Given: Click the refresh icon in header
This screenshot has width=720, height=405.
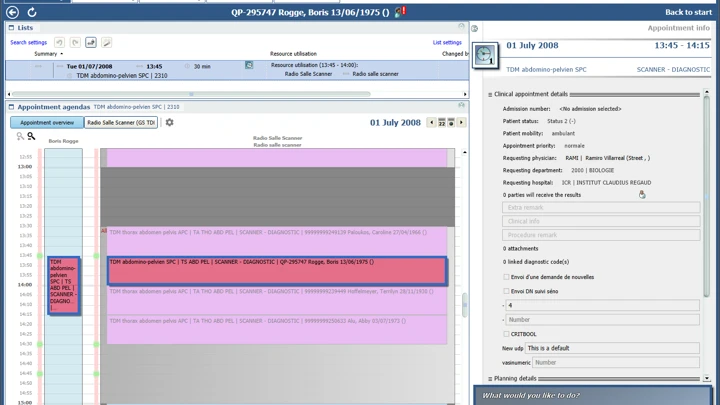Looking at the screenshot, I should [31, 12].
